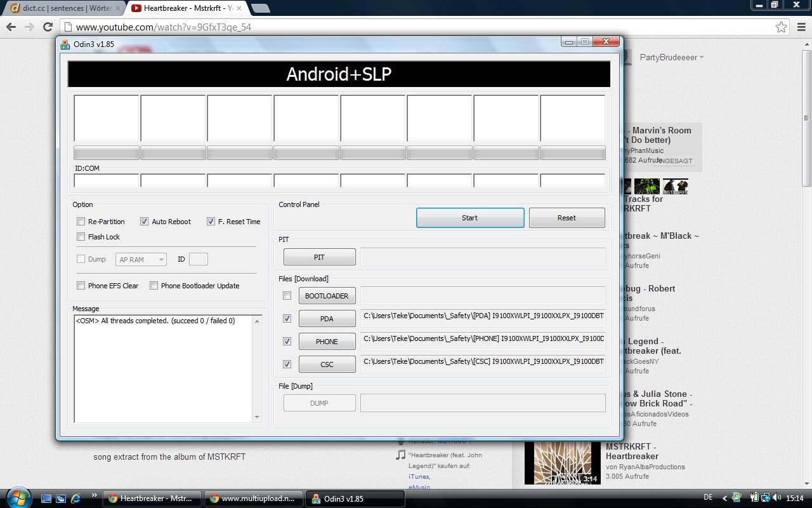Viewport: 812px width, 508px height.
Task: Click the Show Desktop quick launch icon
Action: (46, 498)
